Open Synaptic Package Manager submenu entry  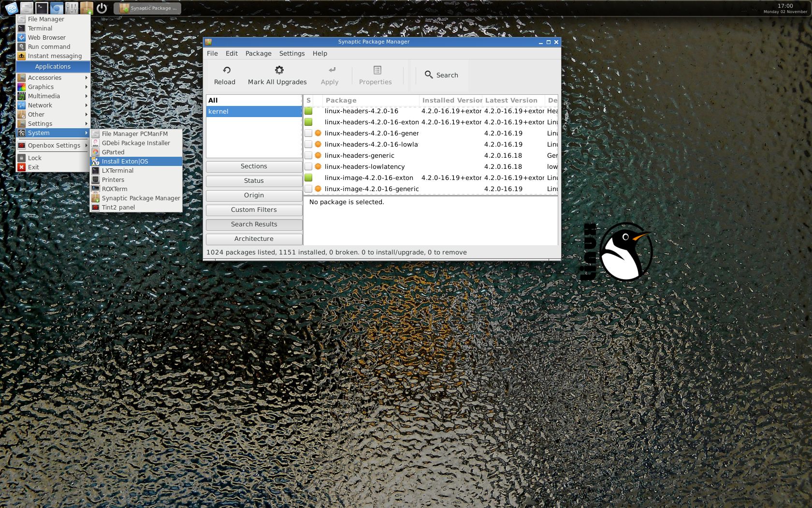coord(136,198)
